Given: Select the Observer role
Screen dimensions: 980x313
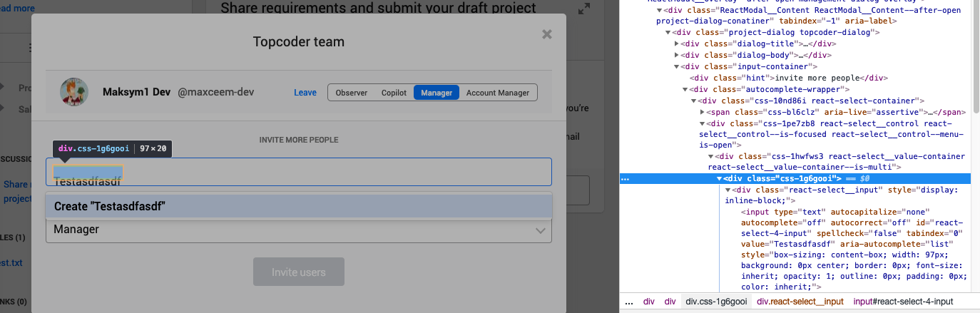Looking at the screenshot, I should [x=352, y=93].
